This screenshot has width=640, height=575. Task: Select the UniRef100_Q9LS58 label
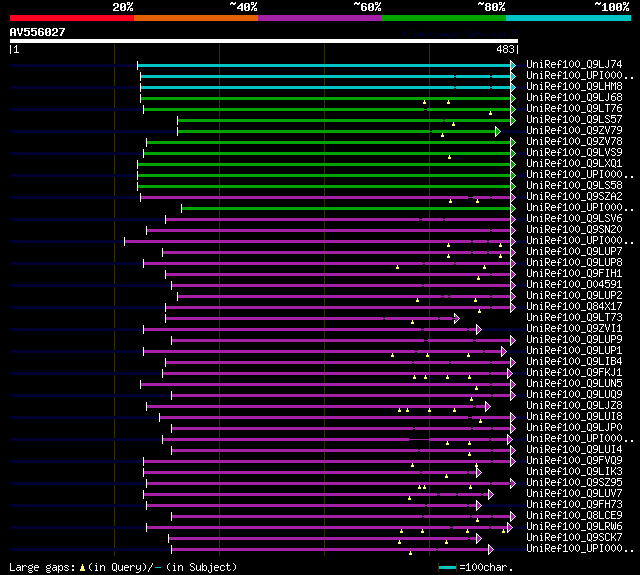[574, 186]
